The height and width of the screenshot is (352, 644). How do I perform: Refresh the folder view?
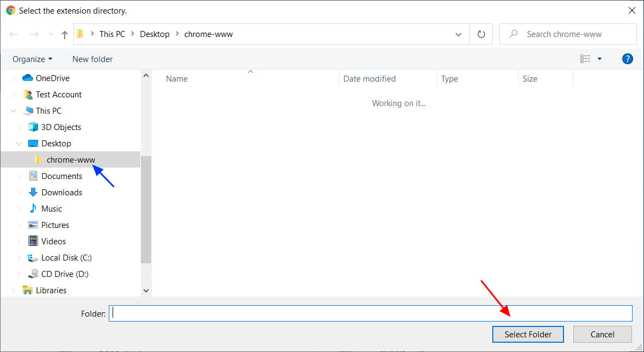tap(481, 34)
